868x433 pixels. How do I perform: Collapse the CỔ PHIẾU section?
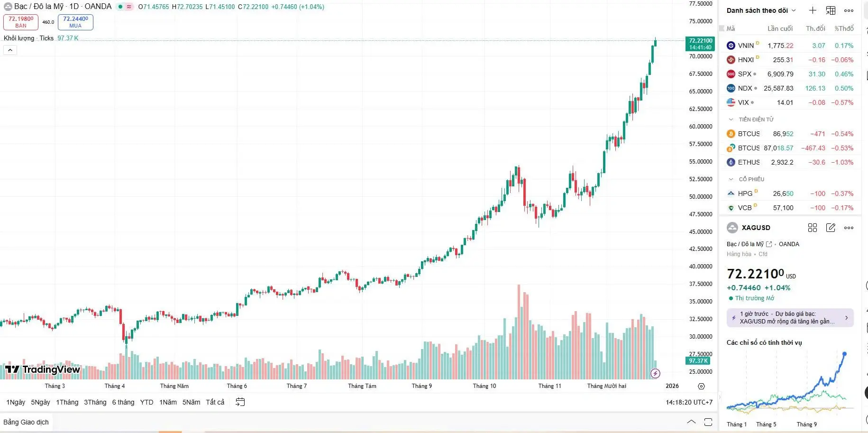[731, 179]
